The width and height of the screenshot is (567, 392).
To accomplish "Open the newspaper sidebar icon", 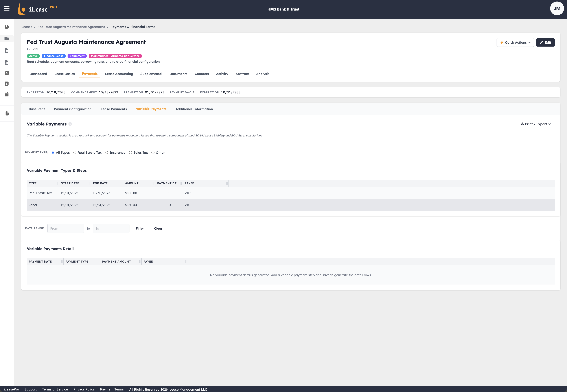I will pyautogui.click(x=7, y=73).
